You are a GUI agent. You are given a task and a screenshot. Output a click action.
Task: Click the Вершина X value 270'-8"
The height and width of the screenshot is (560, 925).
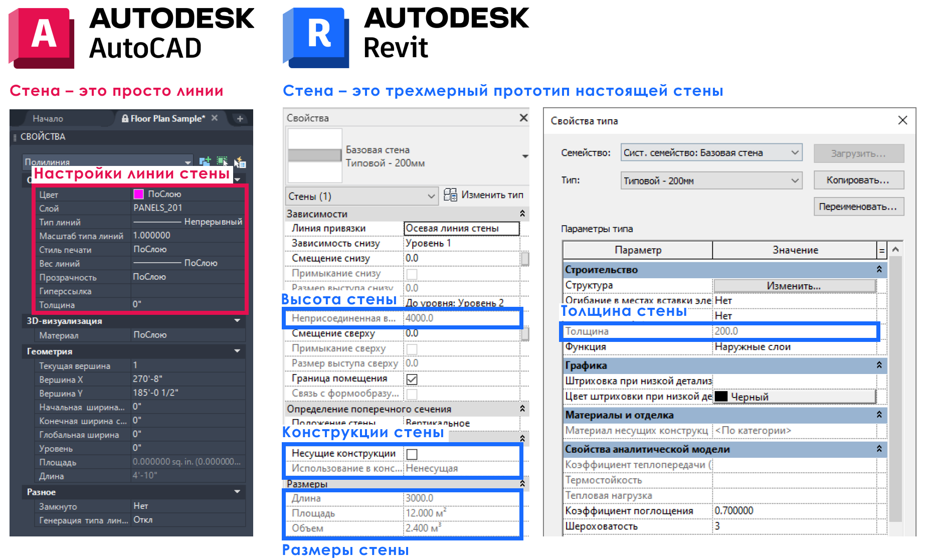pyautogui.click(x=188, y=379)
